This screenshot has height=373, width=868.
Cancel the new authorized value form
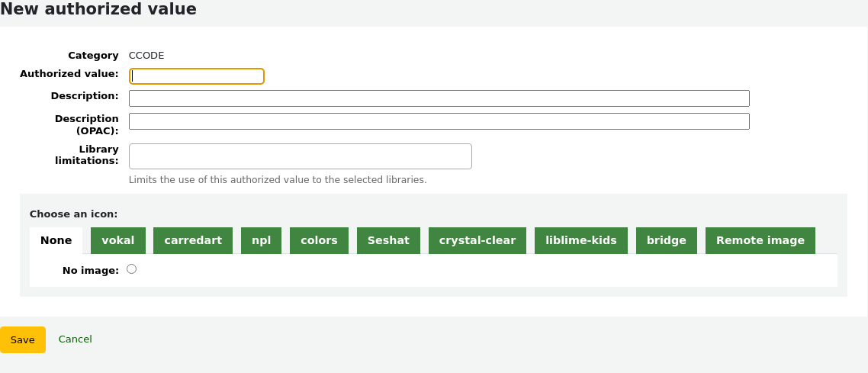[x=75, y=339]
